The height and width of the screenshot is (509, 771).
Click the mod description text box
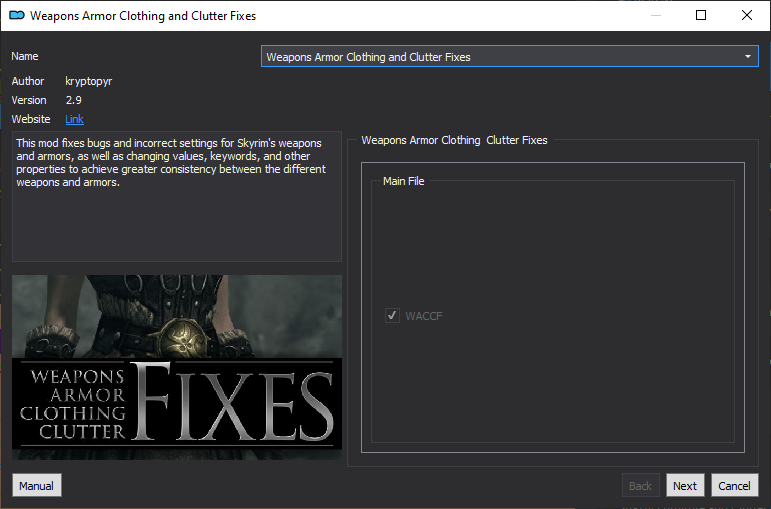pyautogui.click(x=177, y=196)
